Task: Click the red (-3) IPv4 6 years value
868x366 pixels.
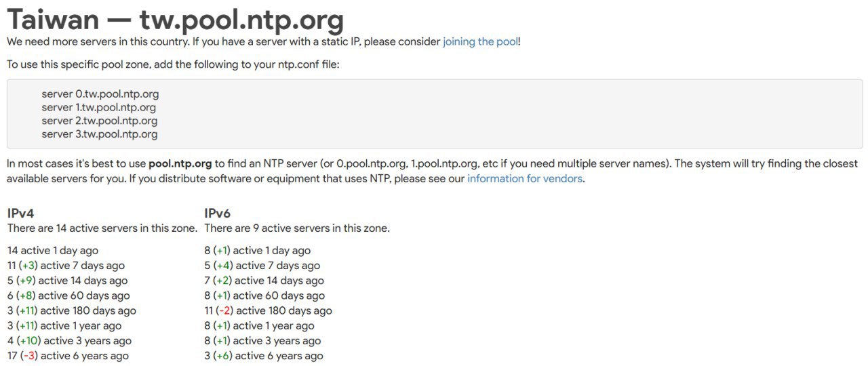Action: [28, 356]
